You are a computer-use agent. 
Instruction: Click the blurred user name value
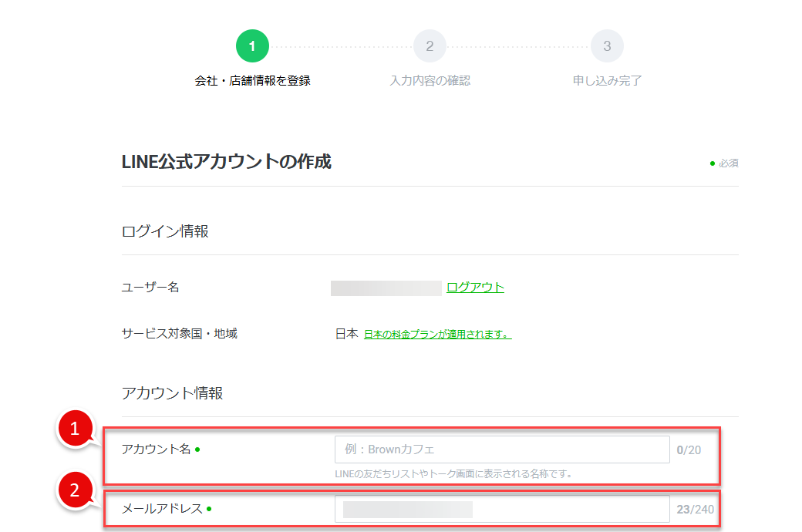[386, 288]
